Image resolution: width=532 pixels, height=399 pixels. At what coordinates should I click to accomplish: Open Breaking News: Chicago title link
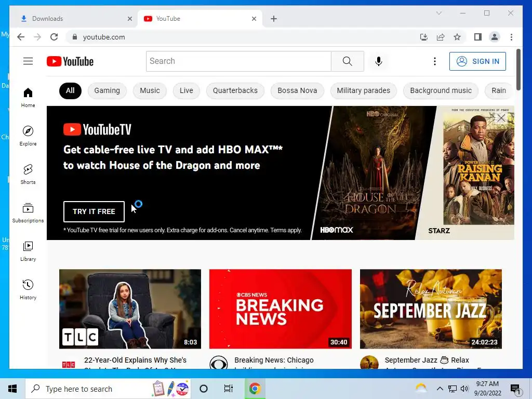click(x=274, y=362)
